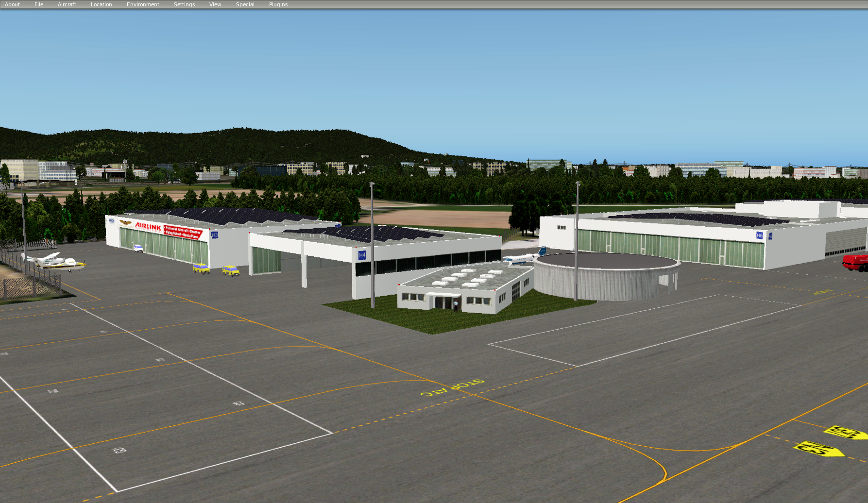This screenshot has width=868, height=503.
Task: Click the blue-tailed jet behind the office
Action: [524, 257]
